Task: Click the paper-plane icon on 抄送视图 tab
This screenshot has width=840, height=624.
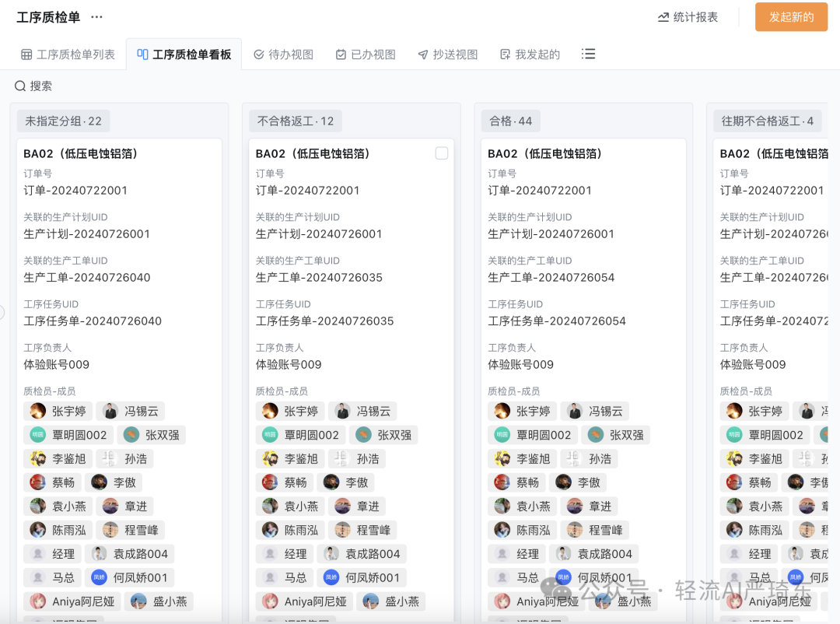Action: pos(421,54)
